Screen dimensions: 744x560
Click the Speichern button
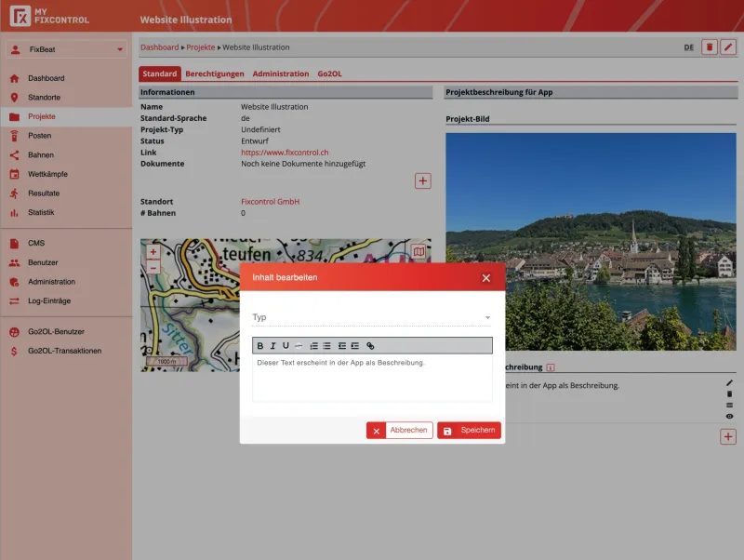[x=469, y=431]
